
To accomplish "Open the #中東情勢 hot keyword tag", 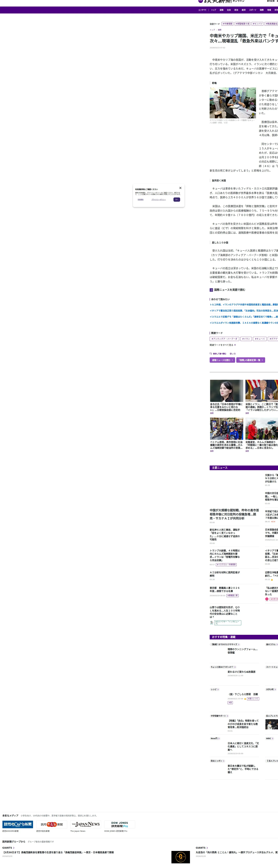I will [x=227, y=24].
